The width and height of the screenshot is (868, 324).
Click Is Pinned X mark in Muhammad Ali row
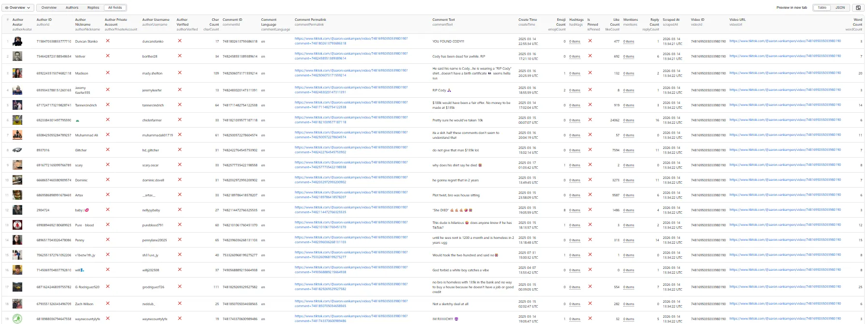coord(590,134)
